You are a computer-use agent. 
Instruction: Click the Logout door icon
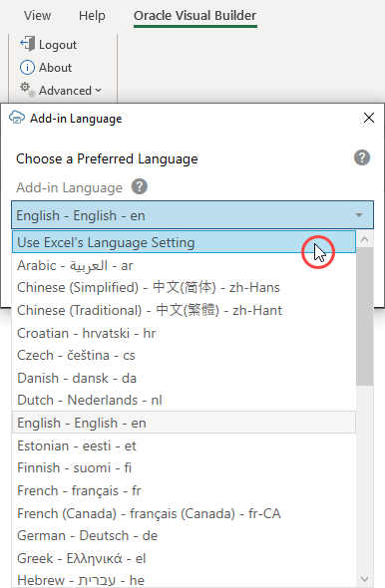click(27, 44)
